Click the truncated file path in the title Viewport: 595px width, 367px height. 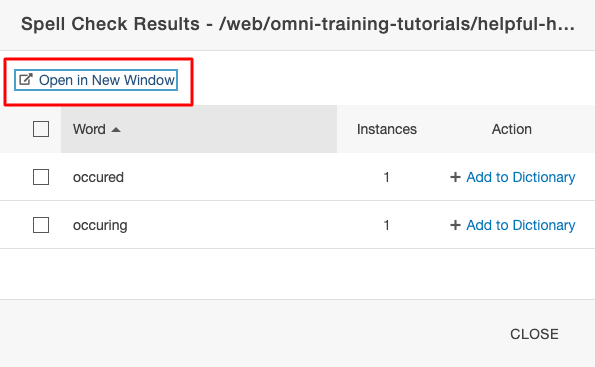point(397,24)
